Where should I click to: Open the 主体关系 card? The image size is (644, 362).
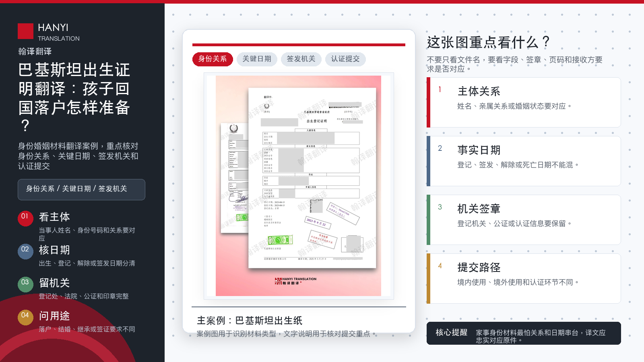524,103
